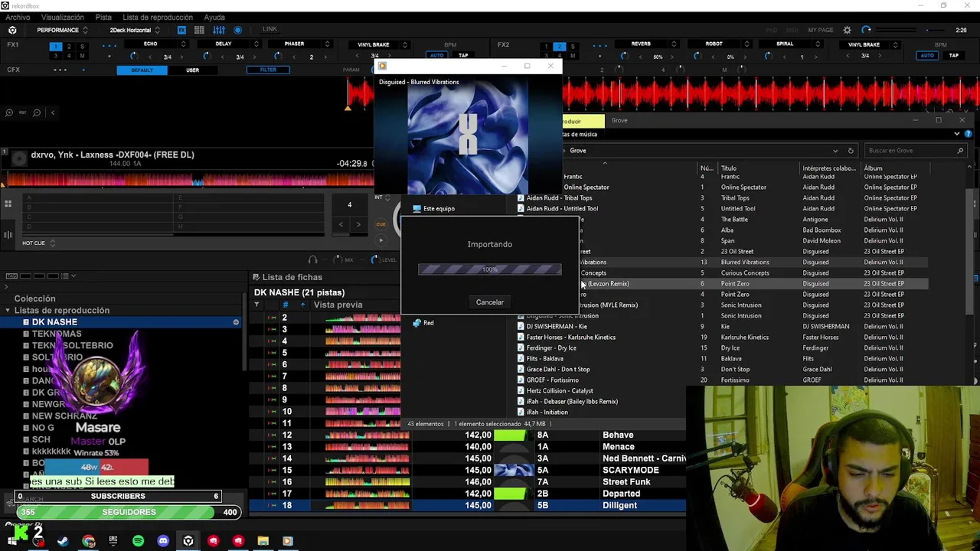Open the Lista de reproducción menu

coord(158,17)
